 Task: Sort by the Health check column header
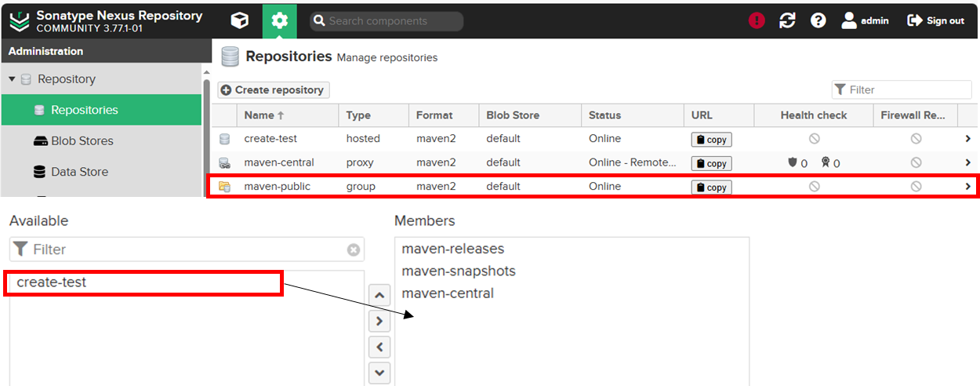tap(814, 115)
